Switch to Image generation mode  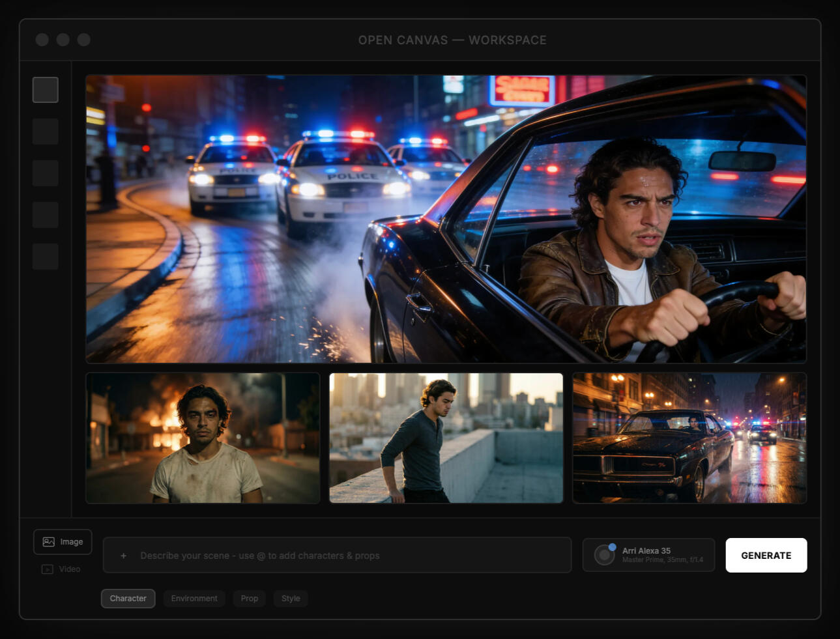63,542
